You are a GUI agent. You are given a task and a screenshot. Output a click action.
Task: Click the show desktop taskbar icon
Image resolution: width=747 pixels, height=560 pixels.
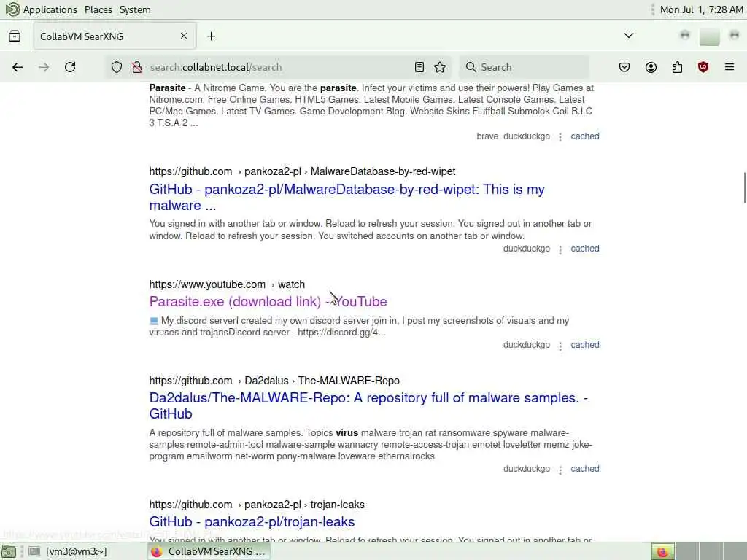(9, 551)
